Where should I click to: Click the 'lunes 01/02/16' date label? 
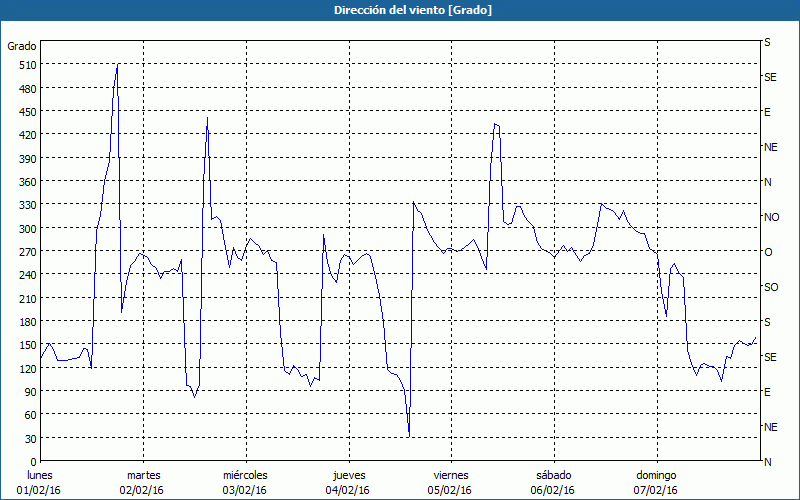[x=40, y=482]
